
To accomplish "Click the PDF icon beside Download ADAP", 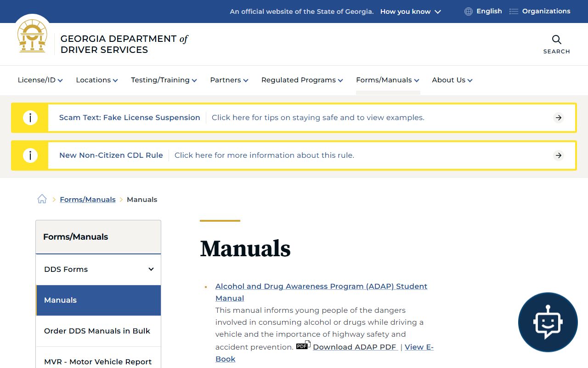I will click(x=303, y=345).
